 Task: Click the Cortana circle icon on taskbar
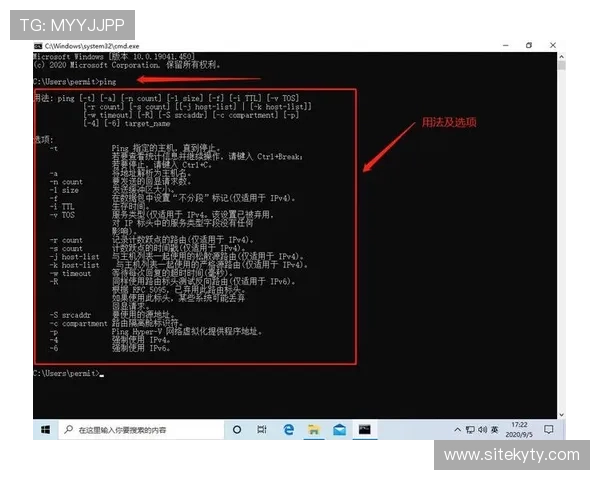tap(237, 429)
